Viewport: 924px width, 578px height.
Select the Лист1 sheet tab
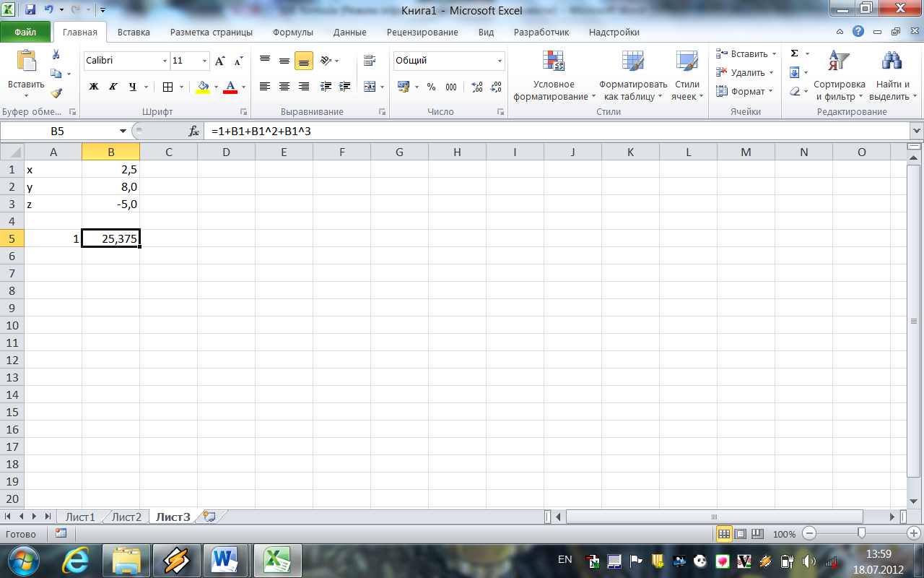click(x=79, y=517)
